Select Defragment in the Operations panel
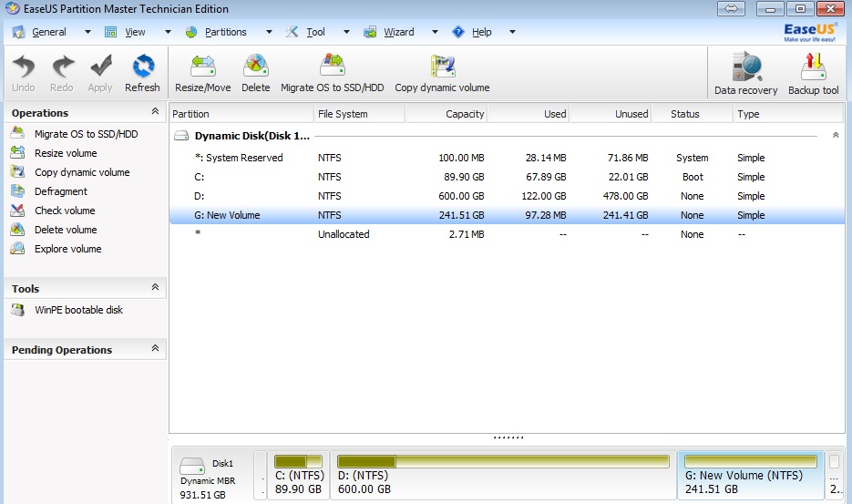852x504 pixels. coord(61,191)
